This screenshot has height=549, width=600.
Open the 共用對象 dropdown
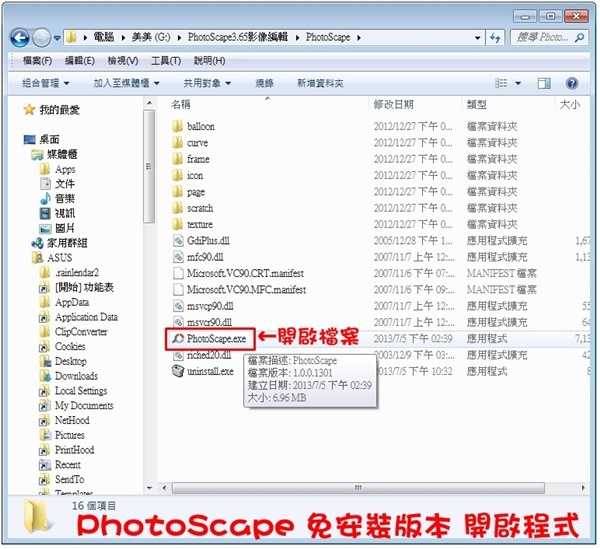[x=207, y=83]
